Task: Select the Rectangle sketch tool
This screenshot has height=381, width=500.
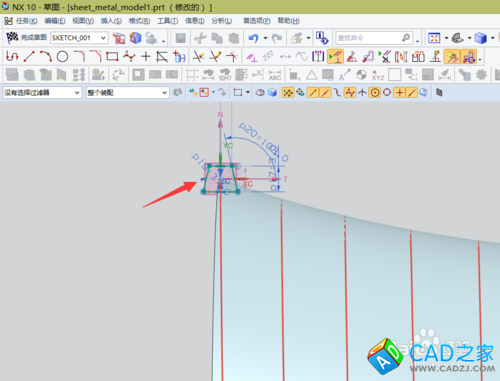Action: tap(112, 56)
